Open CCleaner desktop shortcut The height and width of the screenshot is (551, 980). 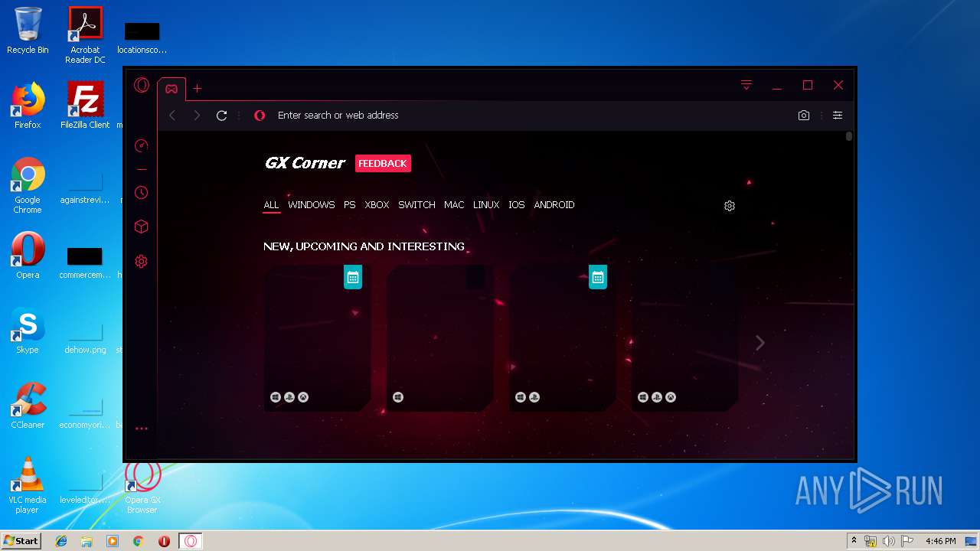pyautogui.click(x=28, y=406)
